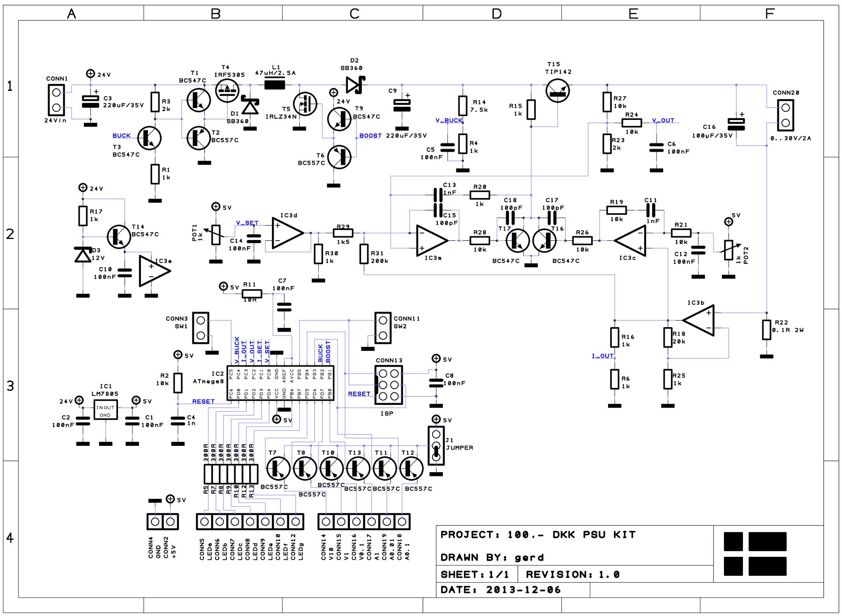Viewport: 842px width, 616px height.
Task: Click the ATmega8 IC2 chip body
Action: coord(280,383)
